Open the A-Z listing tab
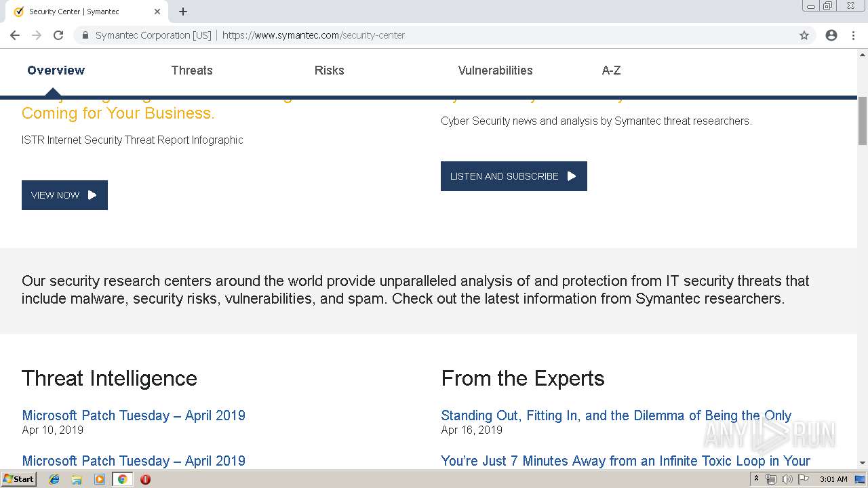 [611, 70]
